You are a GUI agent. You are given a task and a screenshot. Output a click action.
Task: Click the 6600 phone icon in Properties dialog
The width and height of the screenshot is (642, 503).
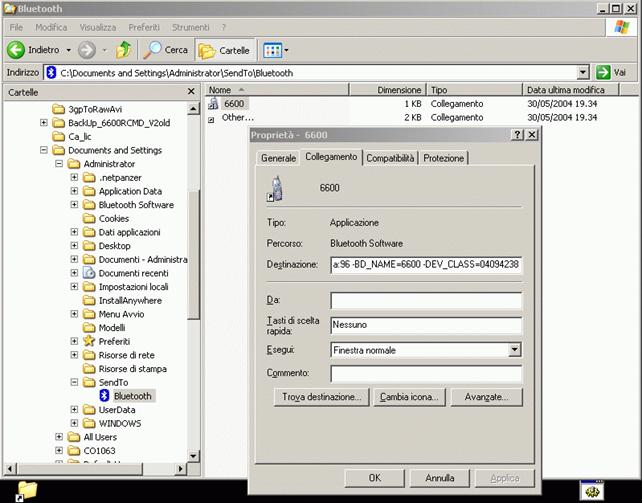click(276, 188)
